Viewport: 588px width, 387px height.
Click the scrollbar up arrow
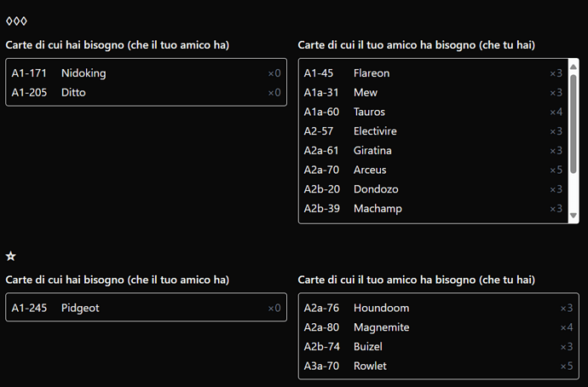pyautogui.click(x=573, y=66)
